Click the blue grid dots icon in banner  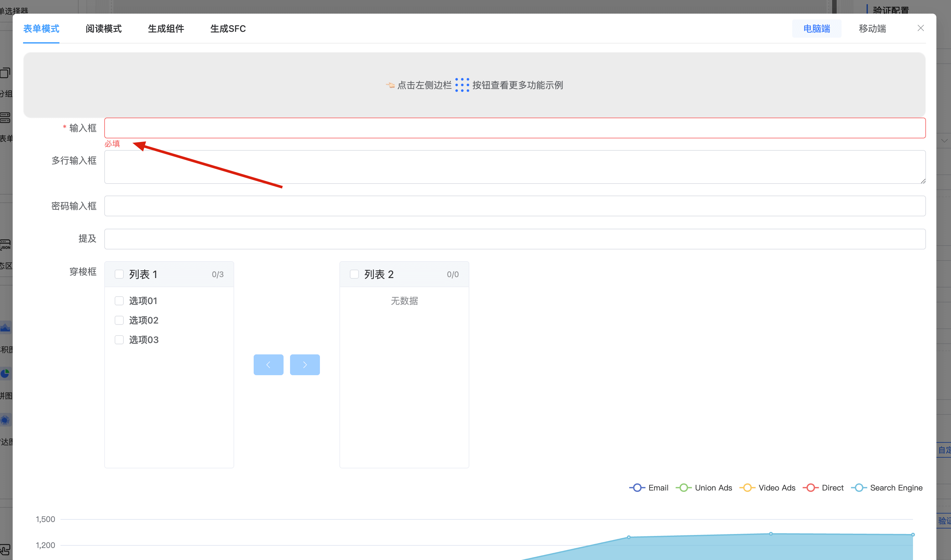[462, 85]
